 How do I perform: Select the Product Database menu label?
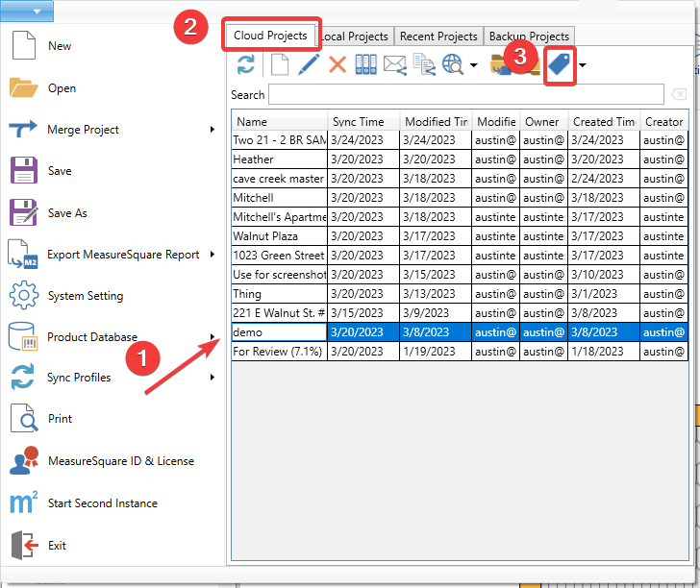pyautogui.click(x=92, y=337)
